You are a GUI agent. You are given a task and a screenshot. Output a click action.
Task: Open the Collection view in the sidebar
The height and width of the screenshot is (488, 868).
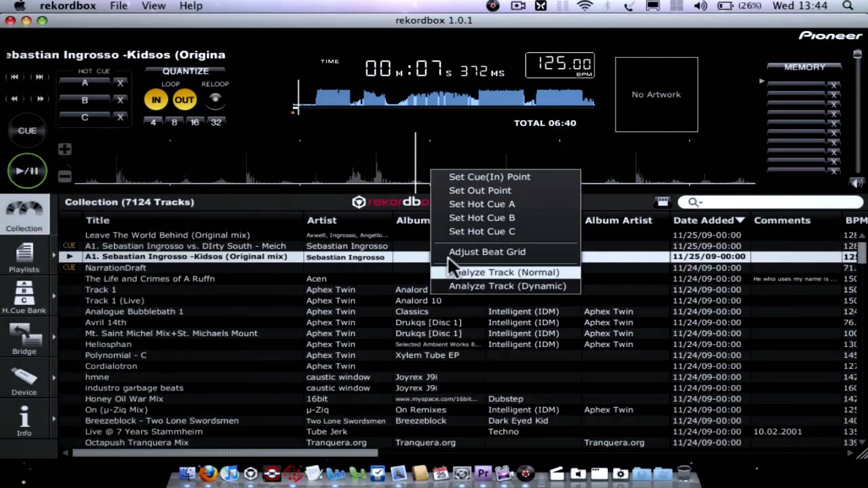24,215
